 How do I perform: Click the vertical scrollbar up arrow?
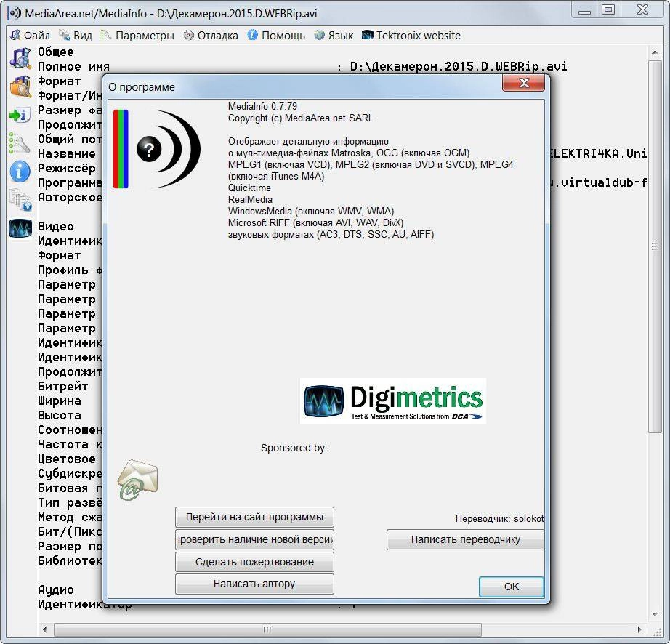click(655, 52)
